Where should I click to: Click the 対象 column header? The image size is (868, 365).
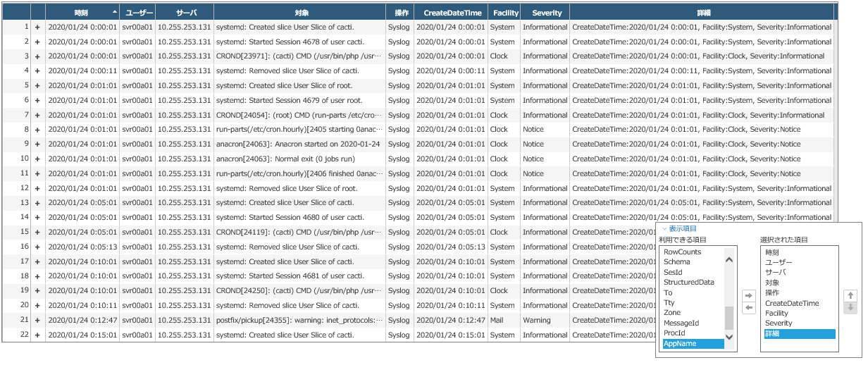pos(299,13)
